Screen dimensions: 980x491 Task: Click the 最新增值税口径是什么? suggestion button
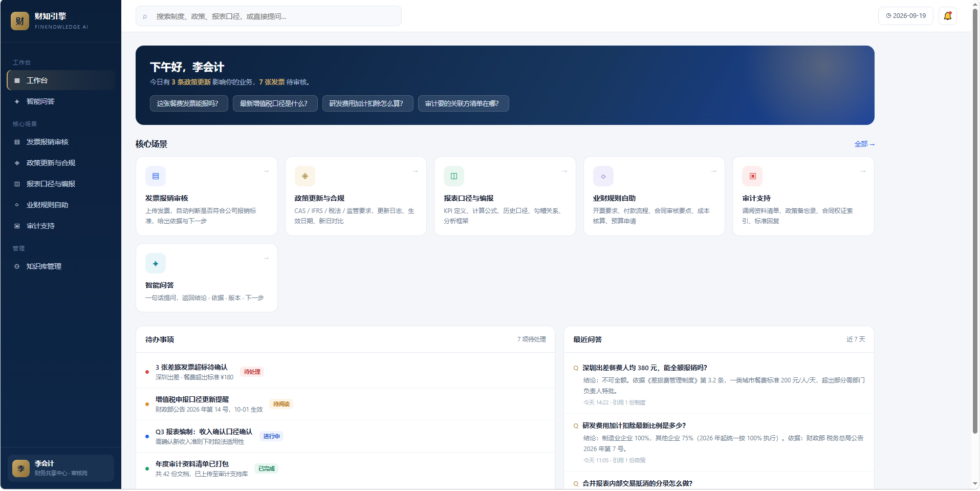275,103
